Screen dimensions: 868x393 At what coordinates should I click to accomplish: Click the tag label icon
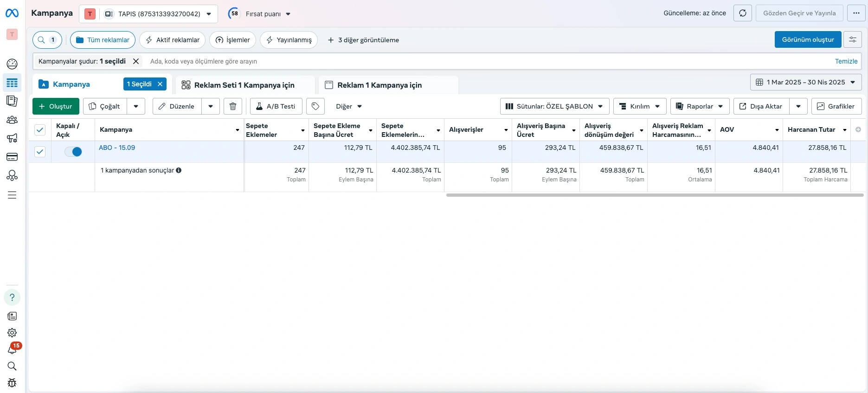click(315, 106)
